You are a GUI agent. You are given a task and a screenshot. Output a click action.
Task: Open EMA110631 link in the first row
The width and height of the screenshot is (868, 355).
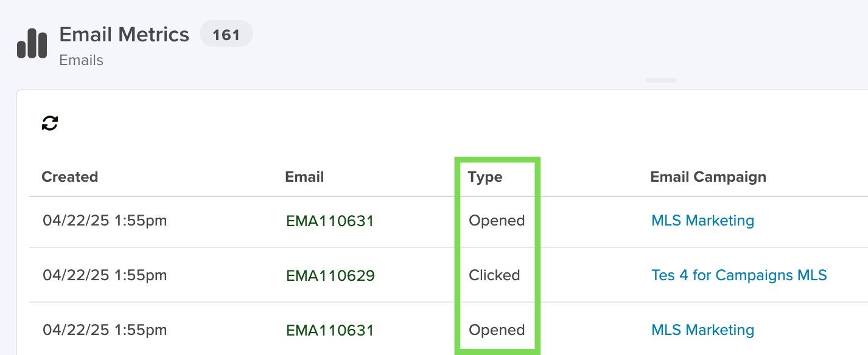pos(330,221)
